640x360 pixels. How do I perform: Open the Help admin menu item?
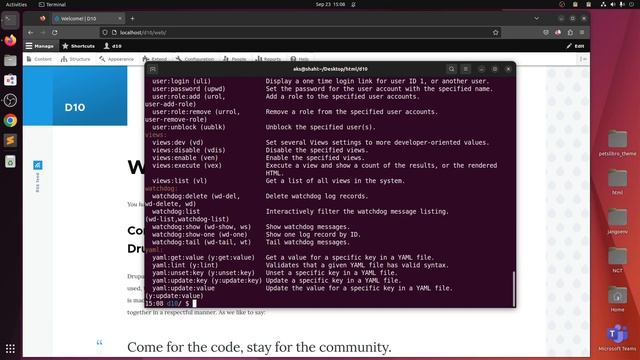(x=300, y=59)
